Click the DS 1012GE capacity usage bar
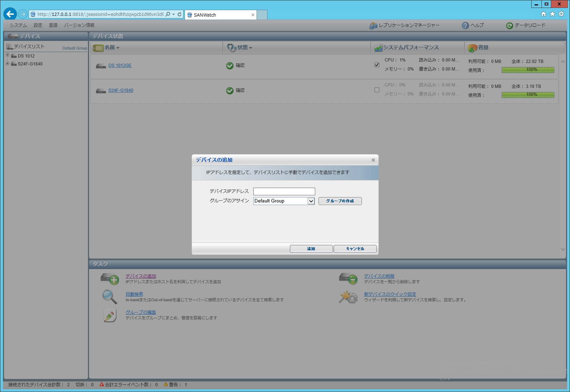The width and height of the screenshot is (570, 392). (528, 70)
